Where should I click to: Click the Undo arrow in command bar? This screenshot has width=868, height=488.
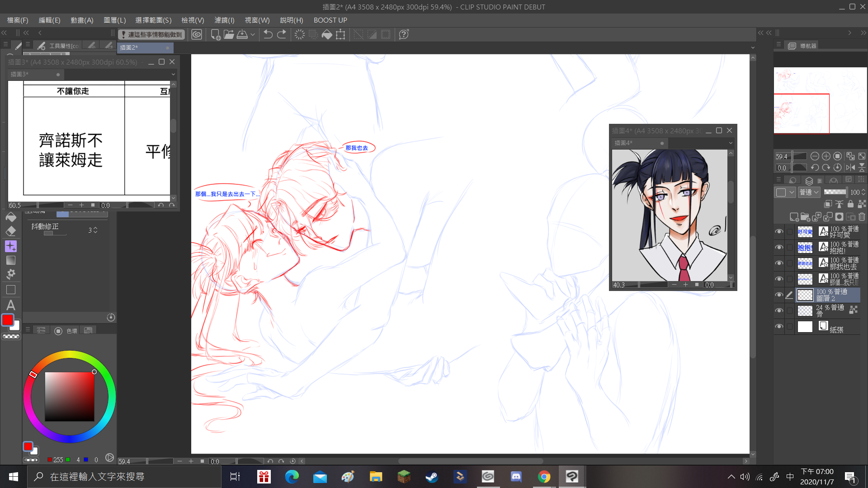coord(268,35)
